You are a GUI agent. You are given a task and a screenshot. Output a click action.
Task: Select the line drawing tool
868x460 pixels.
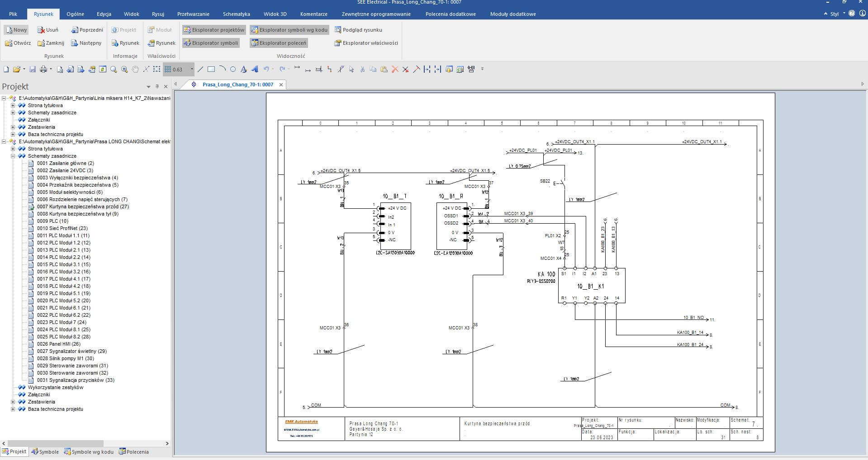coord(200,69)
